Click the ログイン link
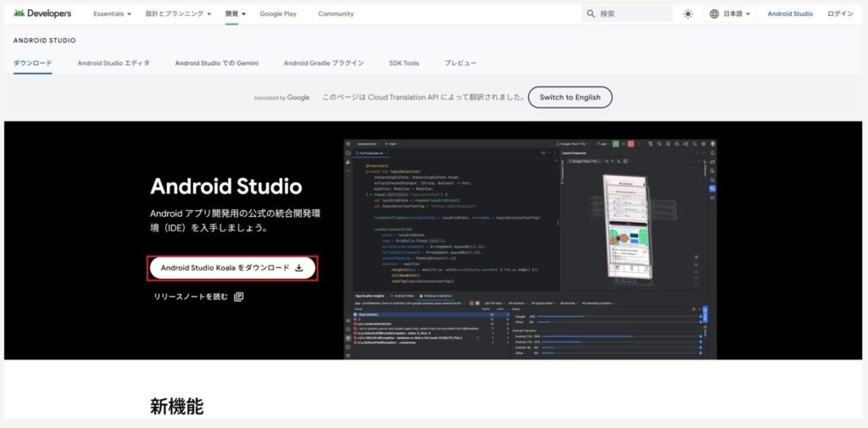This screenshot has height=428, width=868. pos(840,14)
